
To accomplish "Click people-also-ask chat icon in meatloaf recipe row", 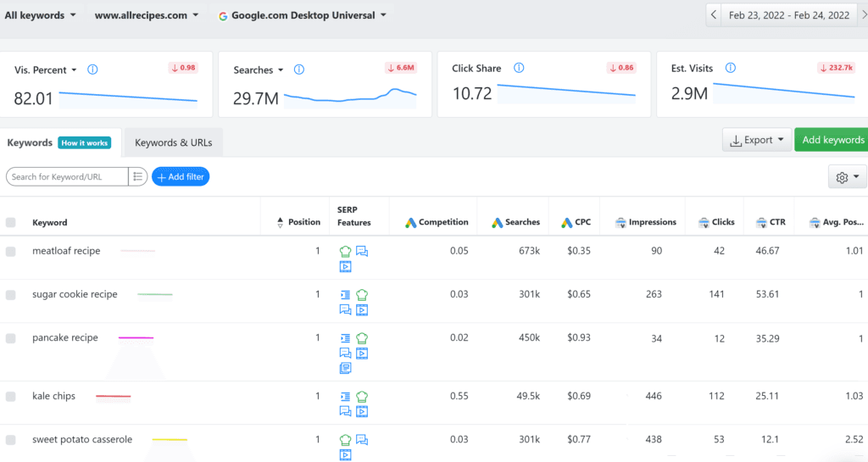I will click(362, 251).
